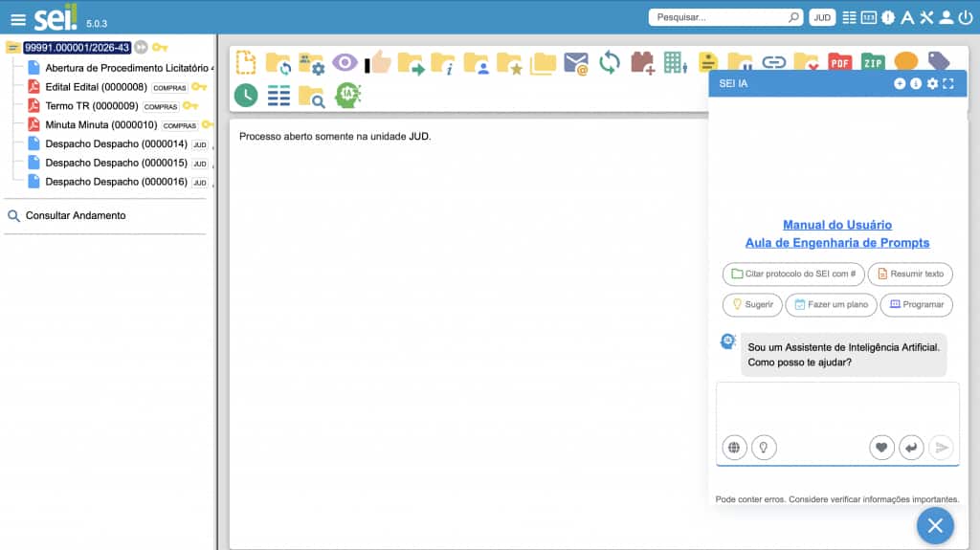Screen dimensions: 980x550
Task: Open 'Despacho Despacho (0000014)' document
Action: tap(116, 143)
